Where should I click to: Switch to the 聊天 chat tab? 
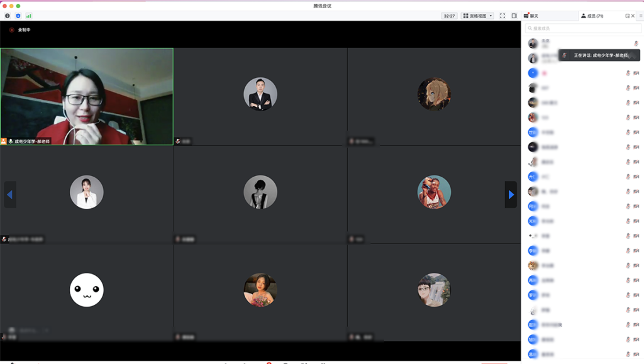(531, 16)
